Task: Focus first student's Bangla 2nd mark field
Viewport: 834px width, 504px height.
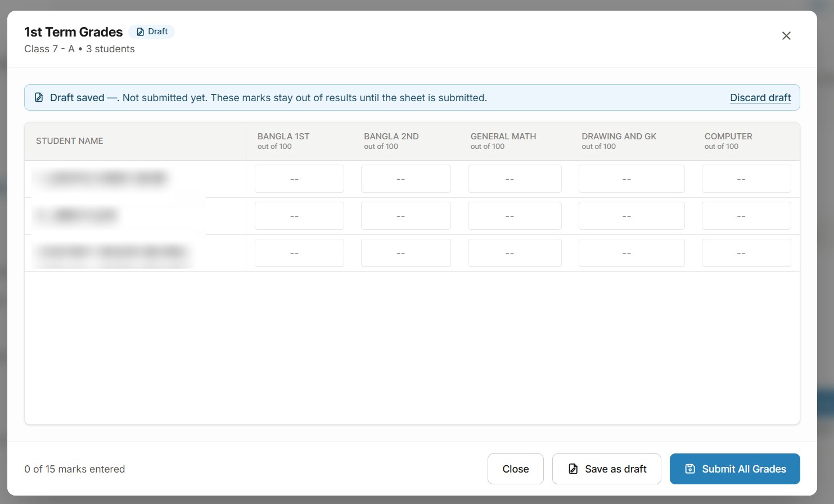Action: pos(406,179)
